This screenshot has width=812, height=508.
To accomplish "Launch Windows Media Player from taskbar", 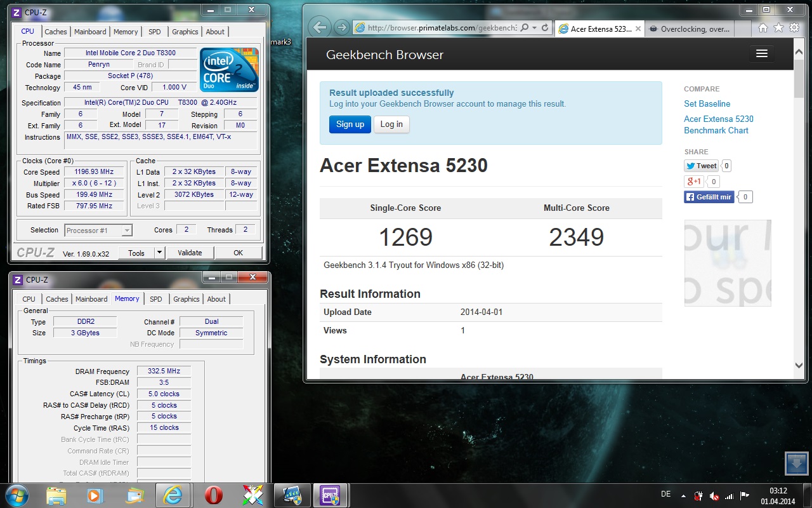I will coord(95,495).
